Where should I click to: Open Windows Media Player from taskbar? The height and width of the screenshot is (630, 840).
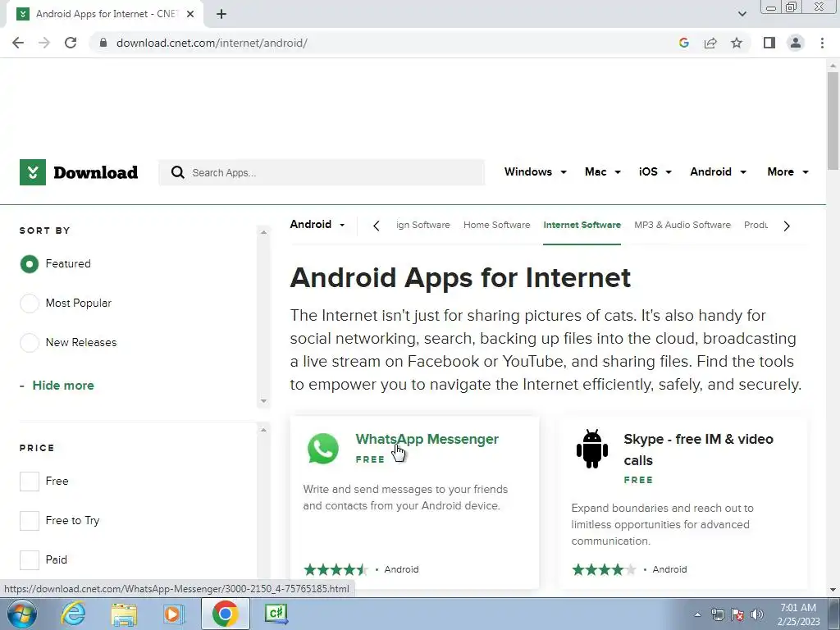(x=174, y=614)
